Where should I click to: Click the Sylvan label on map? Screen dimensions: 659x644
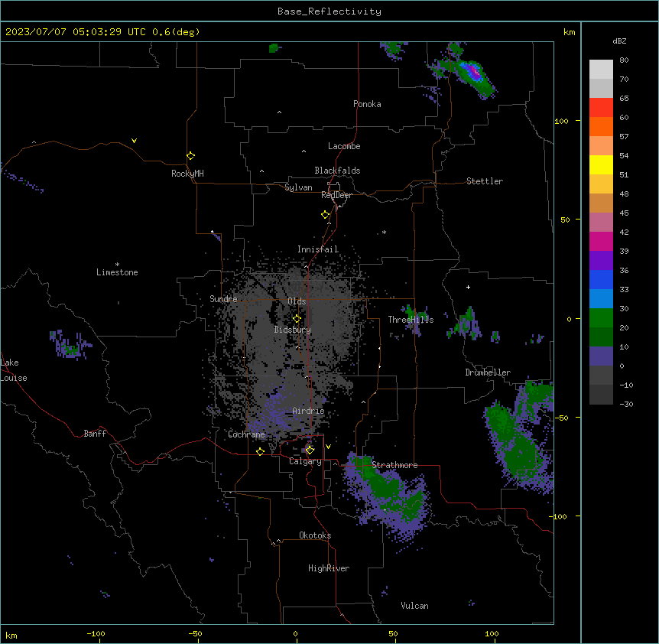tap(298, 187)
